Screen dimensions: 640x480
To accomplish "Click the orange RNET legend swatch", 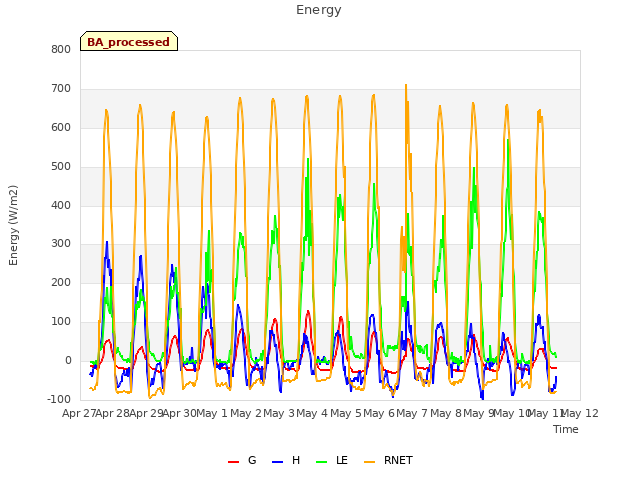I will click(369, 462).
